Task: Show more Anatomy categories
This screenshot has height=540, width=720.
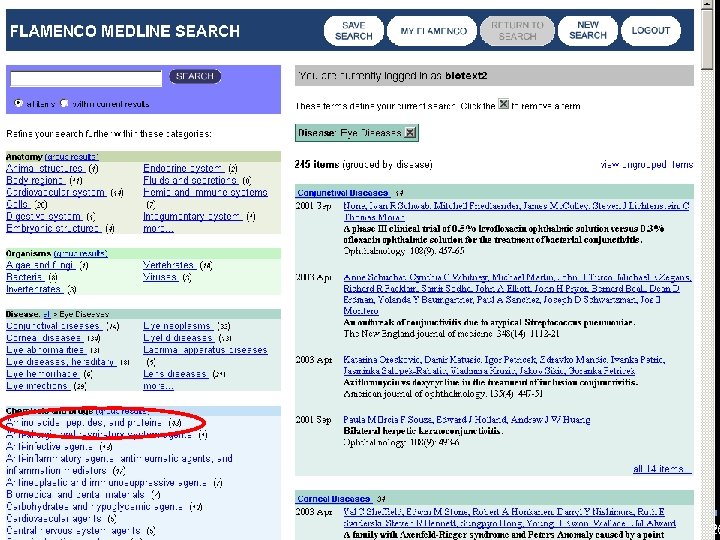Action: [x=158, y=228]
